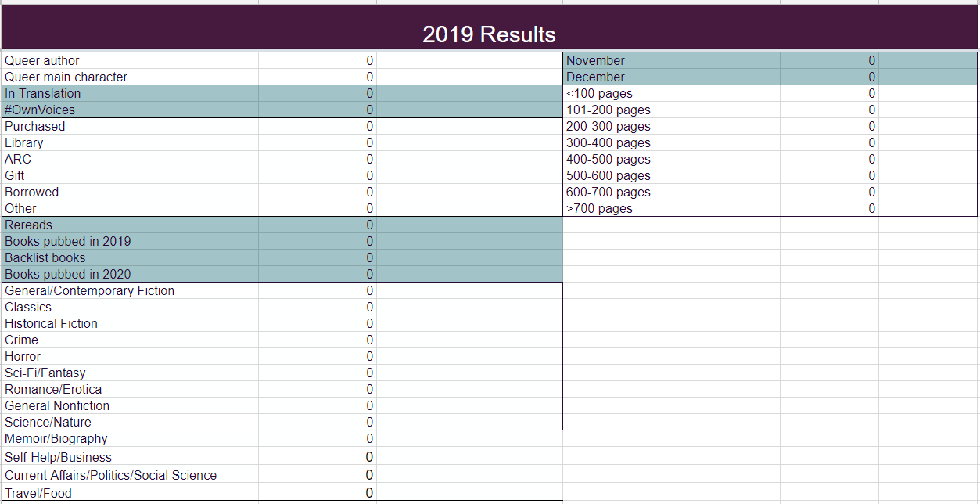The image size is (980, 504).
Task: Click the ">700 pages" label cell
Action: (672, 208)
